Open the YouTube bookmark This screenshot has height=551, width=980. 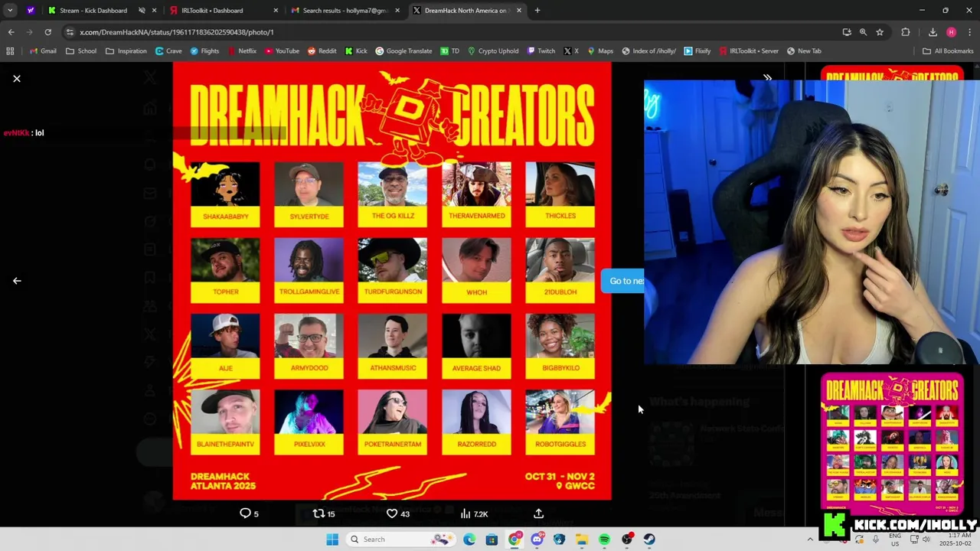(282, 51)
